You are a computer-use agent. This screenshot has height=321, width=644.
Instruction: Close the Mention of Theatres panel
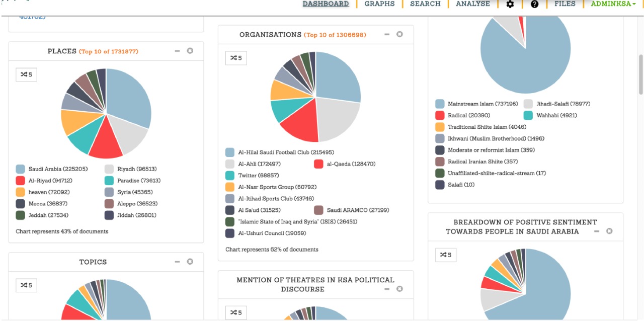coord(399,289)
